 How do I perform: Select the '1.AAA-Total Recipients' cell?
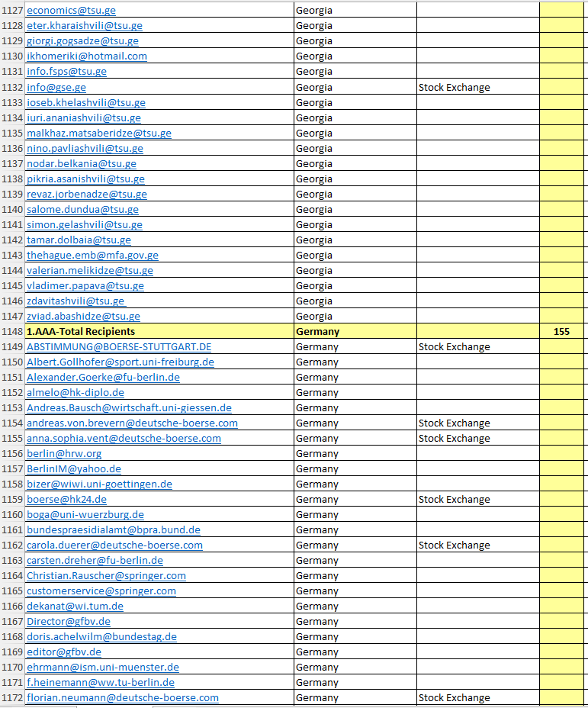[159, 331]
